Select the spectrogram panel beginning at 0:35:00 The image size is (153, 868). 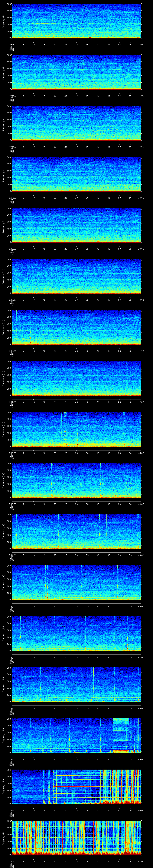point(76,72)
